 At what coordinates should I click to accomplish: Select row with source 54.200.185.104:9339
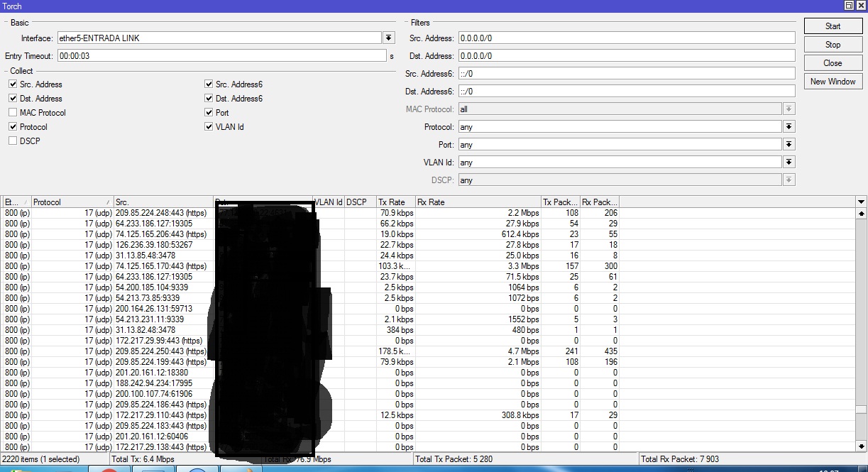tap(429, 287)
